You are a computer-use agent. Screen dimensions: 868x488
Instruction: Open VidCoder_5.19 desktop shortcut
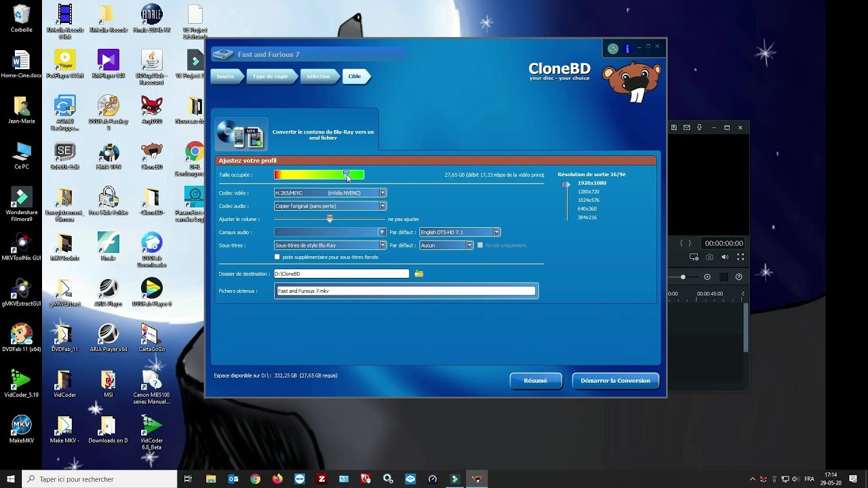tap(21, 384)
